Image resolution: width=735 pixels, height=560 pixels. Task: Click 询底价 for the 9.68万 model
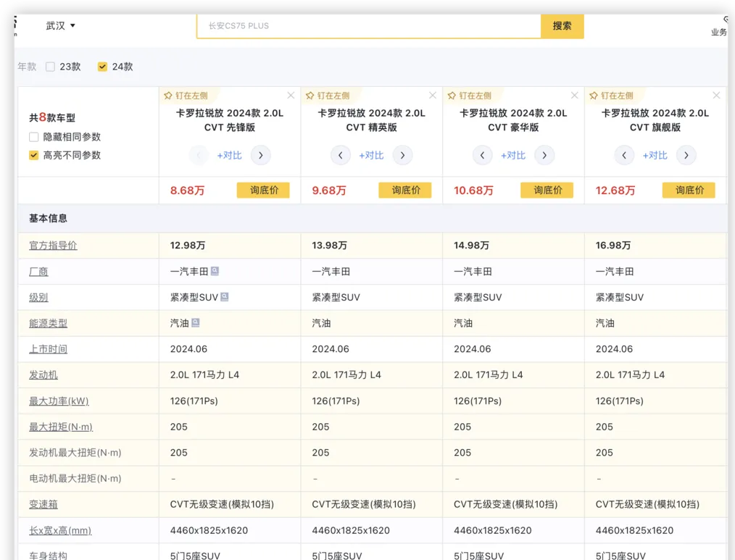(405, 191)
